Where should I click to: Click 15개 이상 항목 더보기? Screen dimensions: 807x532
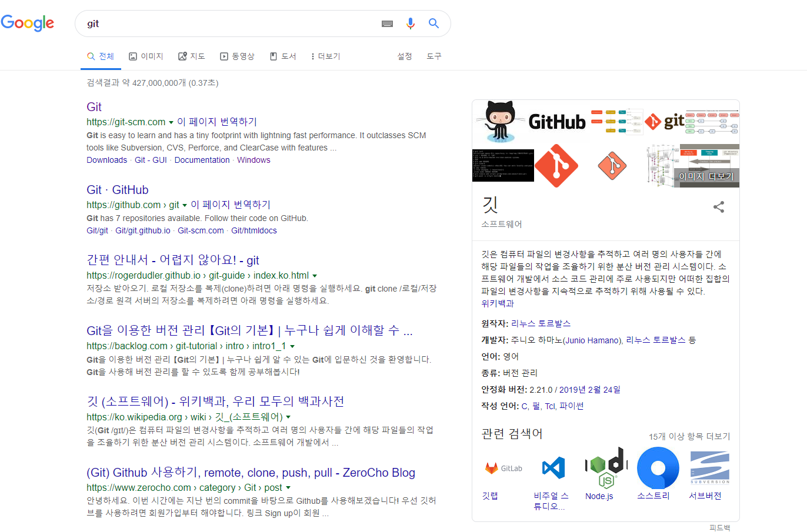(689, 437)
